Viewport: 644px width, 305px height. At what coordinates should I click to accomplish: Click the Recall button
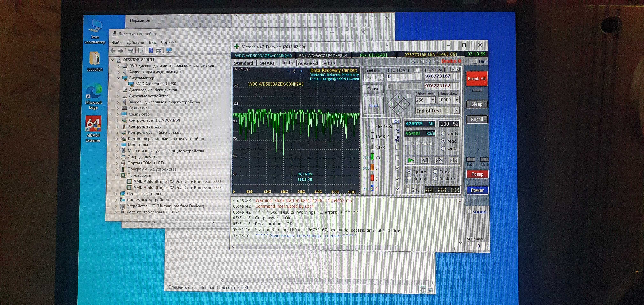(x=477, y=119)
